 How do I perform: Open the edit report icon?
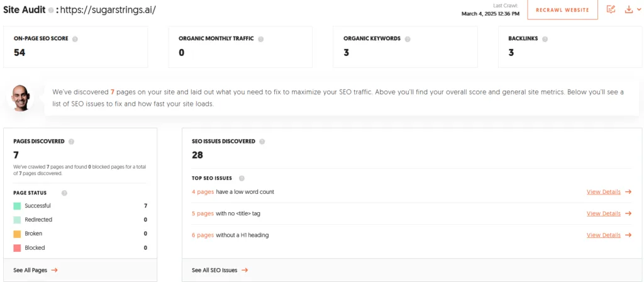point(611,9)
